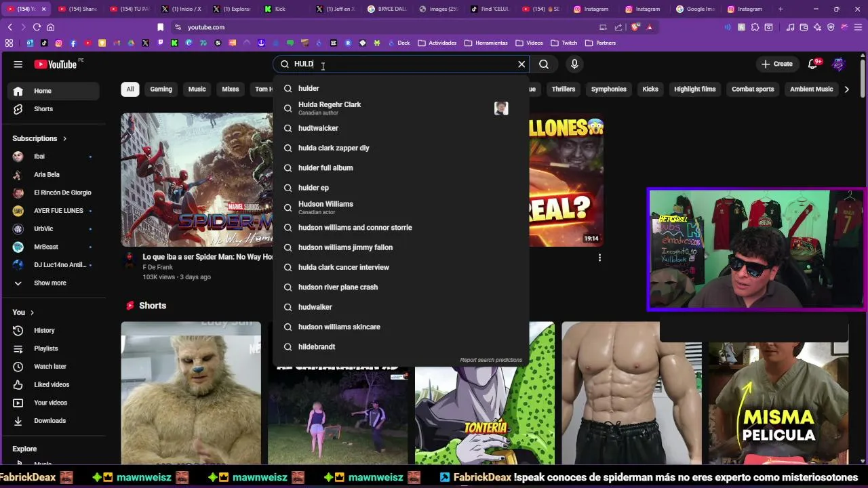Open 'MISMA PELICULA' Short thumbnail

click(778, 403)
